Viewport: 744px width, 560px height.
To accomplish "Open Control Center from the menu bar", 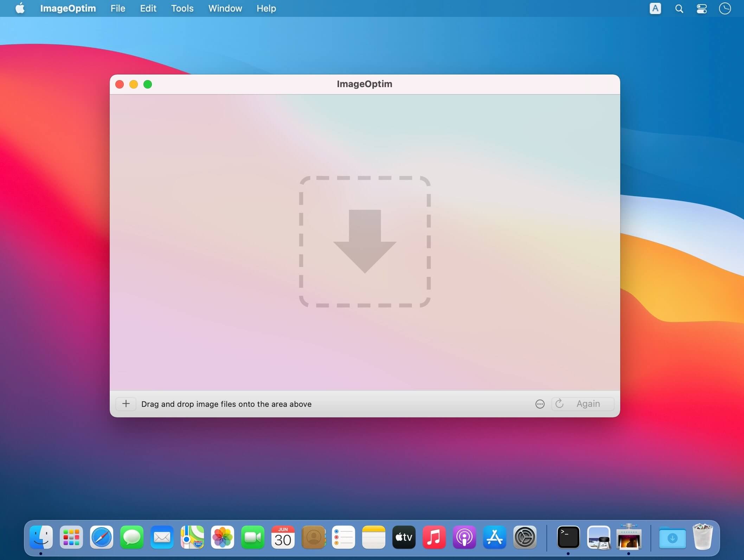I will point(701,9).
